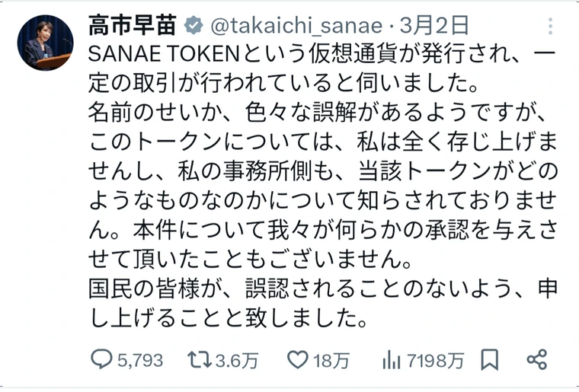579x392 pixels.
Task: Open the tweet via the 3月2日 date
Action: (x=434, y=26)
